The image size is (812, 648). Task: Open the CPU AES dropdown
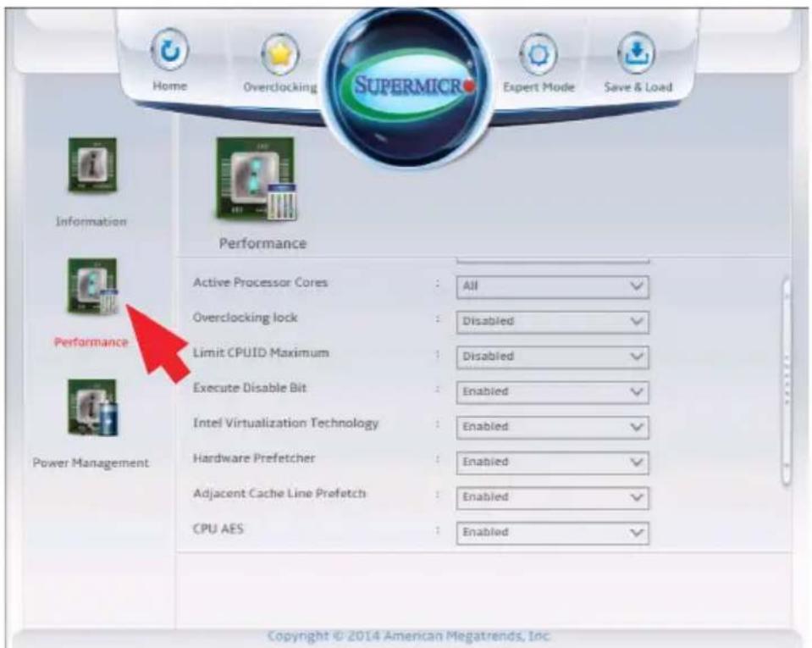(x=553, y=533)
